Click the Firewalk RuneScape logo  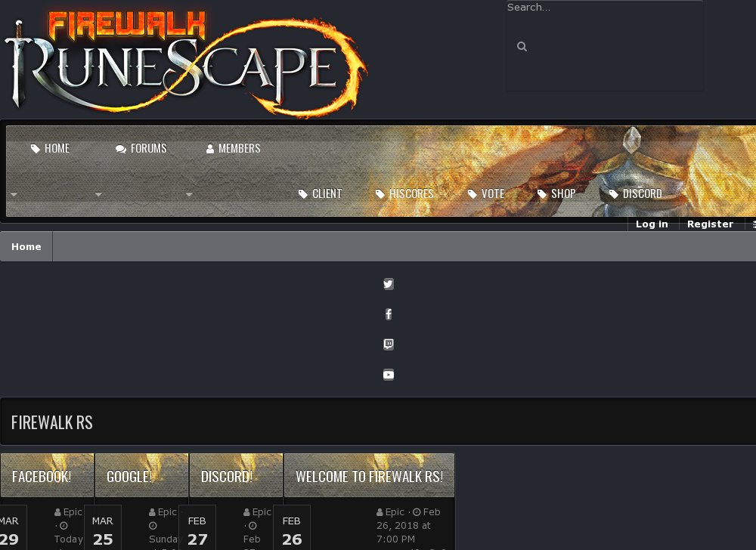coord(186,63)
